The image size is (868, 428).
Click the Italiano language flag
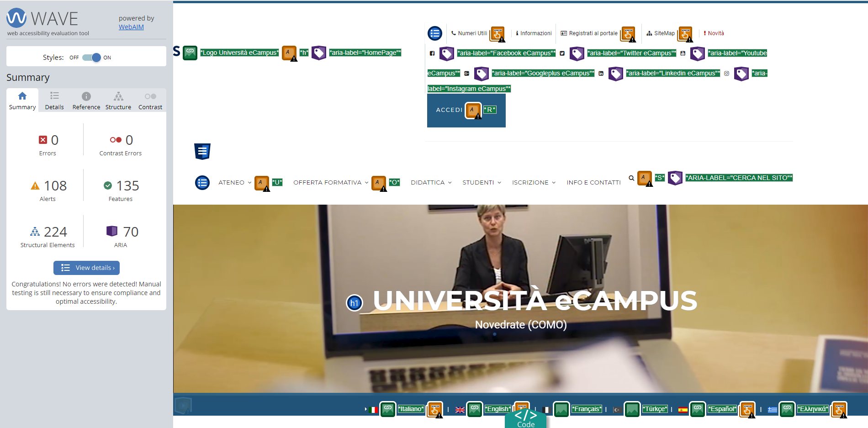click(373, 410)
